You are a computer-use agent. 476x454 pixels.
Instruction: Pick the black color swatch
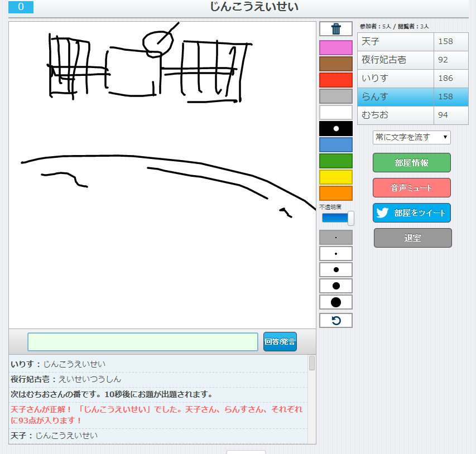point(336,128)
